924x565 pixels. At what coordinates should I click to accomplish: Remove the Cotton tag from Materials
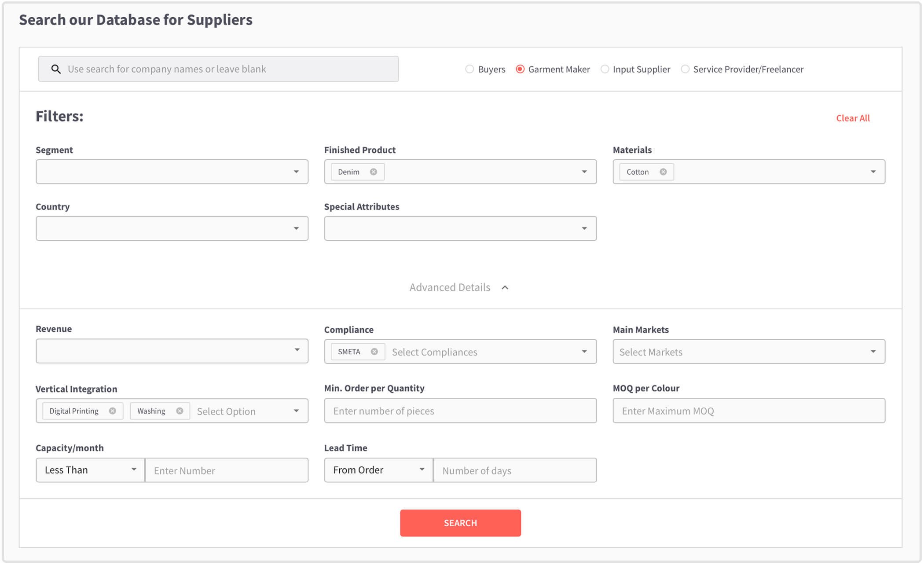tap(663, 172)
